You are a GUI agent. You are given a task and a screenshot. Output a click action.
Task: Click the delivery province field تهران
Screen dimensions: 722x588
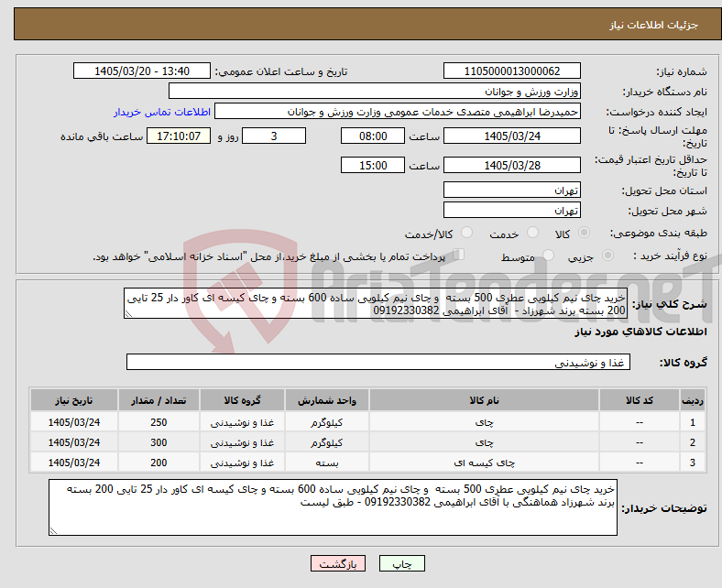pos(511,190)
